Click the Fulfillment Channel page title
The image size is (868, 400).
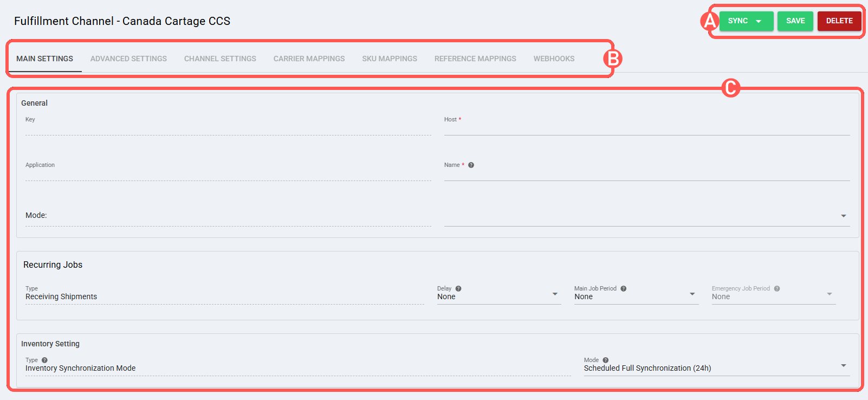pyautogui.click(x=122, y=21)
